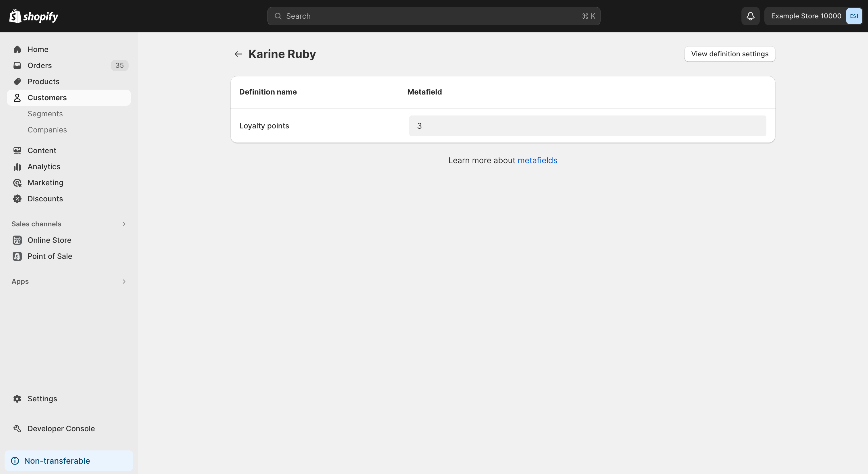Expand the Sales channels chevron
Screen dimensions: 868x474
click(124, 224)
